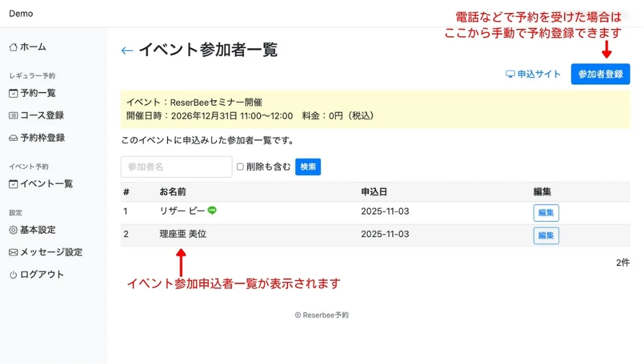The width and height of the screenshot is (644, 364).
Task: Focus the 参加者名 search field
Action: coord(176,167)
